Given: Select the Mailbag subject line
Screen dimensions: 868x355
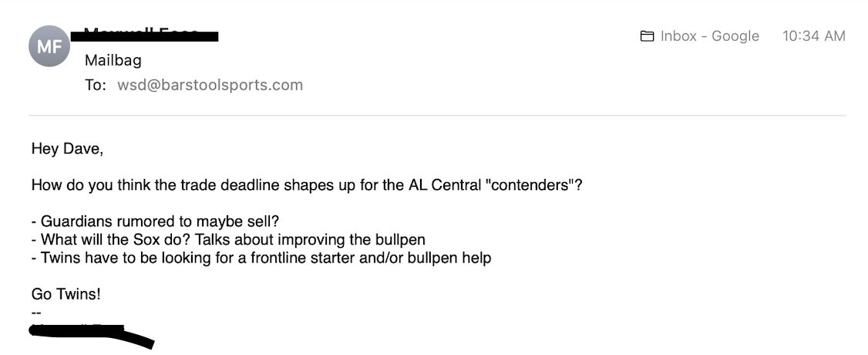Looking at the screenshot, I should pyautogui.click(x=113, y=59).
